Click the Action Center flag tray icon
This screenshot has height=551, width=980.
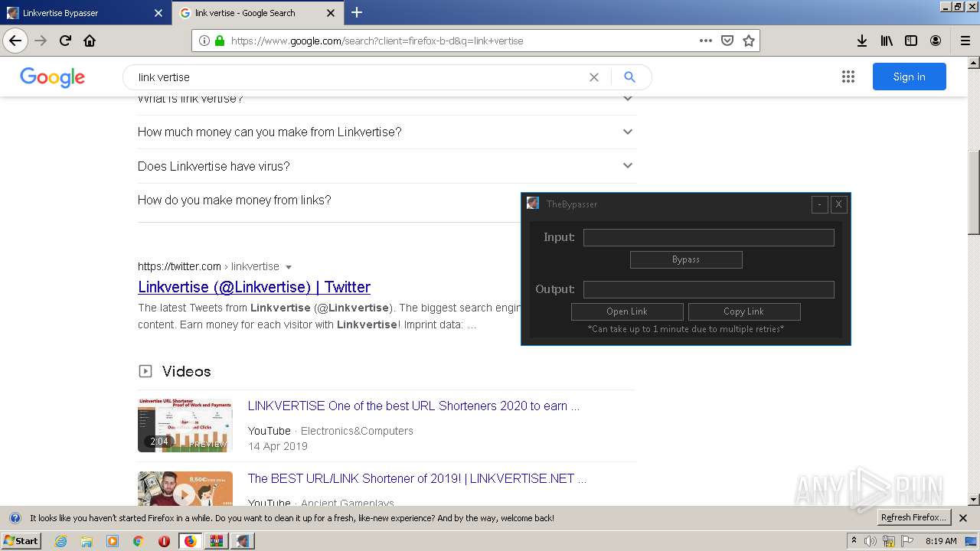pos(908,541)
